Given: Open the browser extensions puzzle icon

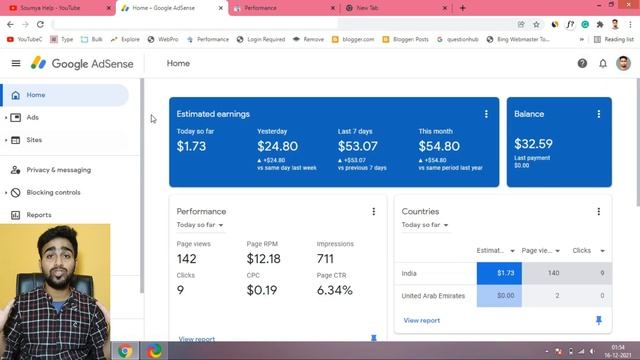Looking at the screenshot, I should tap(600, 24).
